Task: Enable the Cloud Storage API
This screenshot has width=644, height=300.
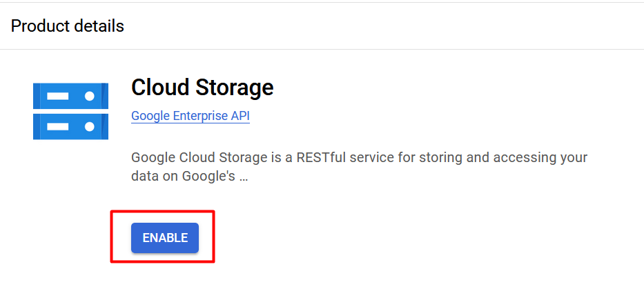Action: tap(165, 238)
